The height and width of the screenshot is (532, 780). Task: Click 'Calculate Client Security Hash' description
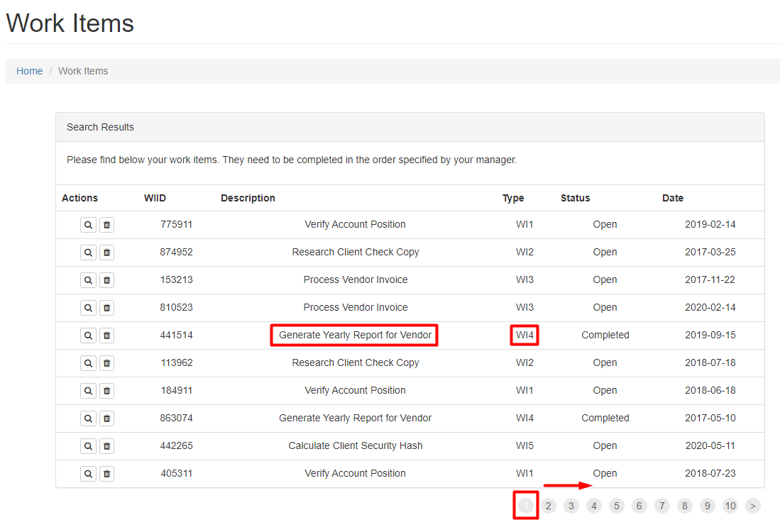[355, 446]
